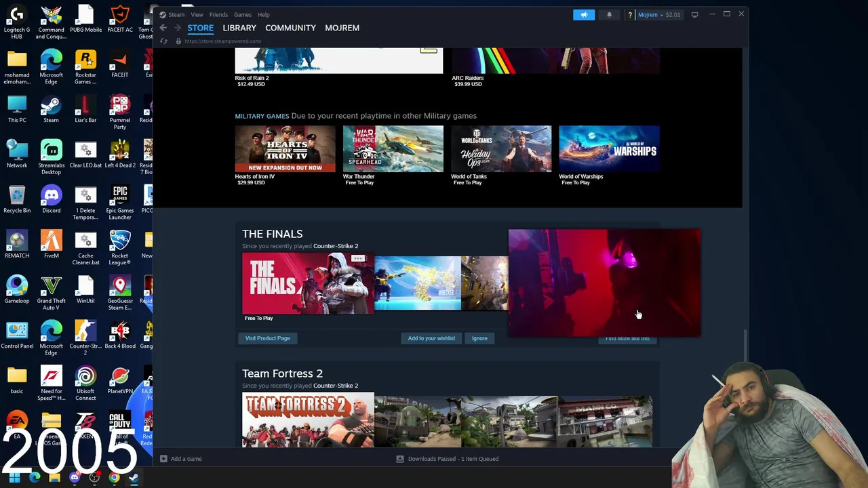Select Epic Games Launcher desktop icon
868x488 pixels.
click(120, 203)
